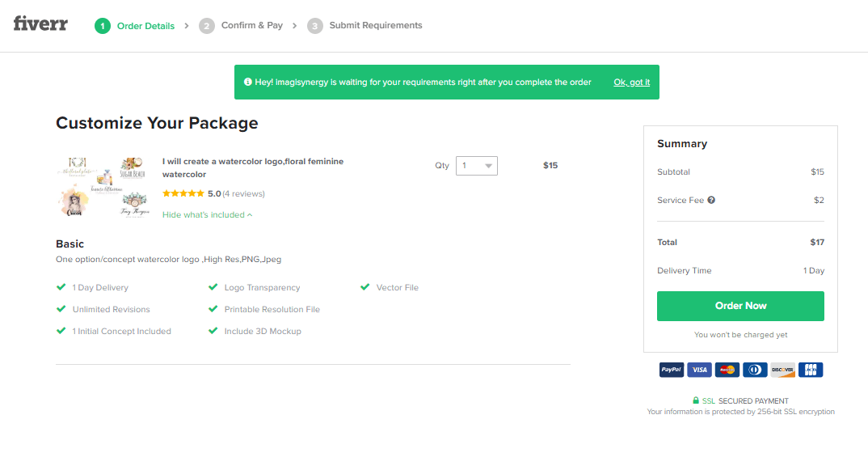Viewport: 868px width, 453px height.
Task: Open the Fiverr logo home link
Action: [x=40, y=23]
